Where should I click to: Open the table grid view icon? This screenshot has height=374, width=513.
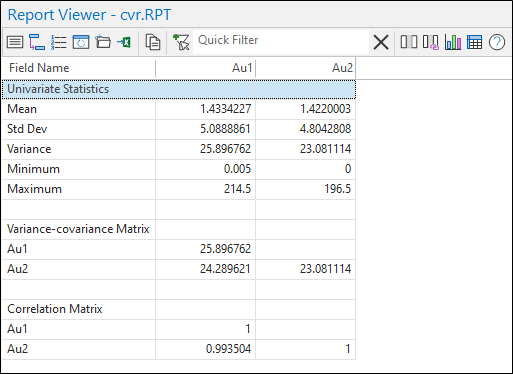(474, 42)
